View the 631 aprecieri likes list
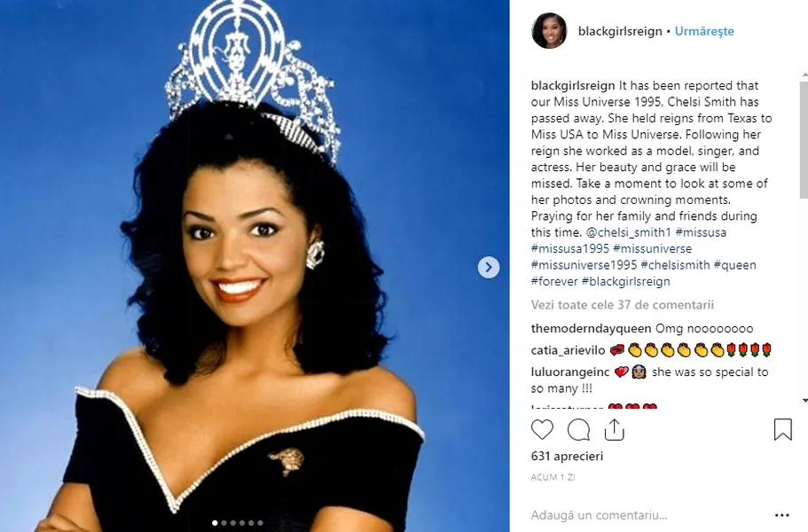The width and height of the screenshot is (808, 532). pos(567,457)
